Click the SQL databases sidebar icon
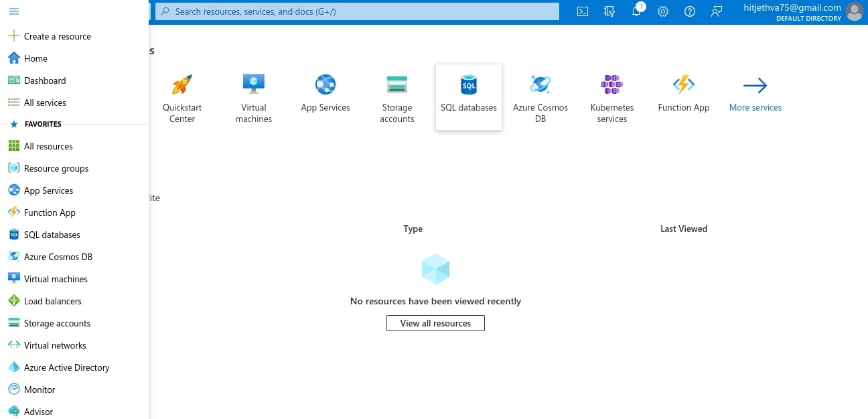 click(x=13, y=235)
